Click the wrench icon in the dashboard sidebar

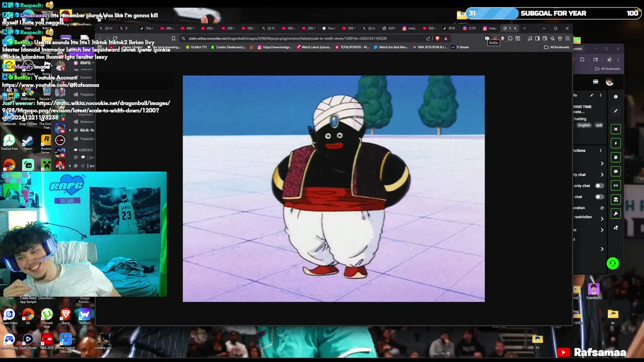tap(616, 214)
